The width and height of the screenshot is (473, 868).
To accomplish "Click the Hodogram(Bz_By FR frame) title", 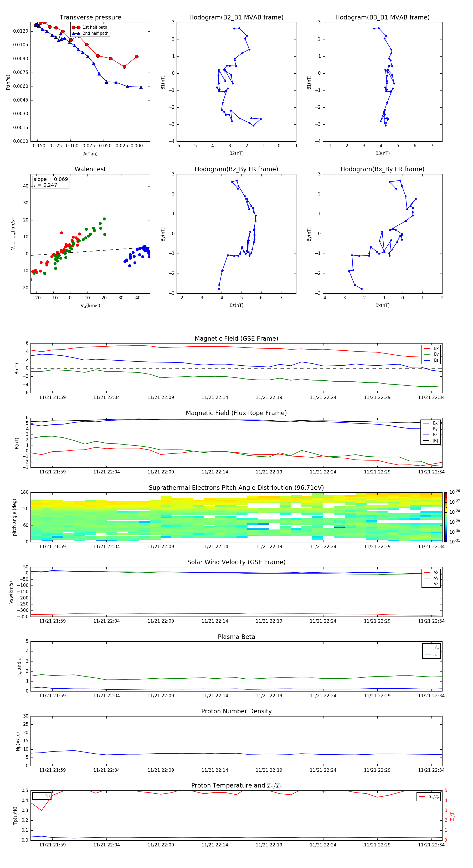I will [236, 169].
